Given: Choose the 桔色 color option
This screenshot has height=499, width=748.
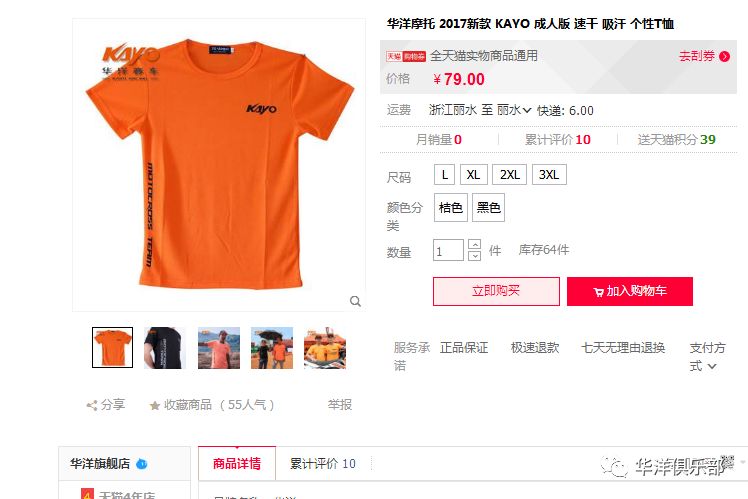Looking at the screenshot, I should tap(450, 208).
